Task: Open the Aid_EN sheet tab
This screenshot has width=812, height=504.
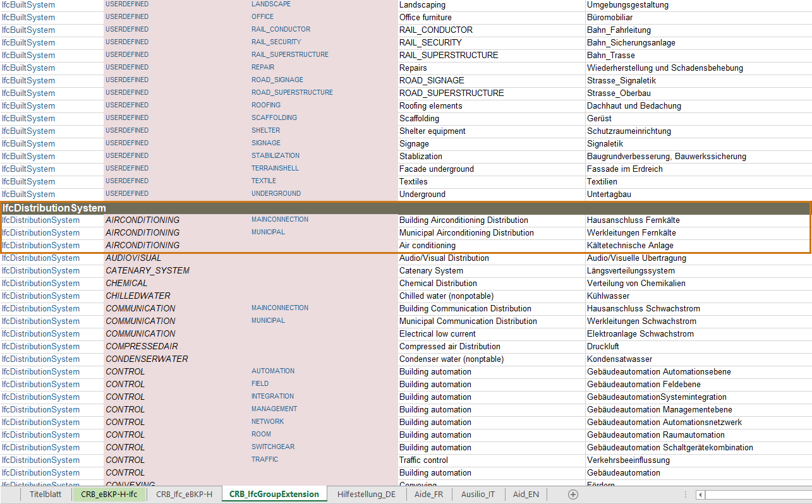Action: (x=526, y=495)
